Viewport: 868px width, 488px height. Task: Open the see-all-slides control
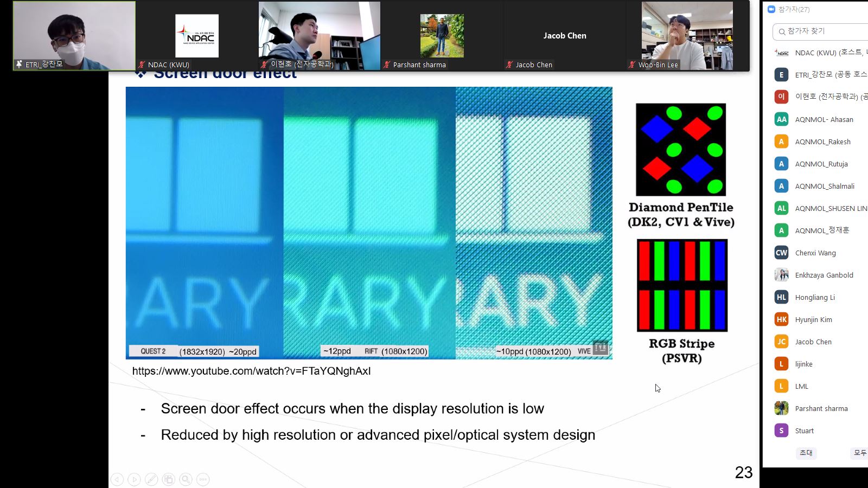tap(169, 479)
